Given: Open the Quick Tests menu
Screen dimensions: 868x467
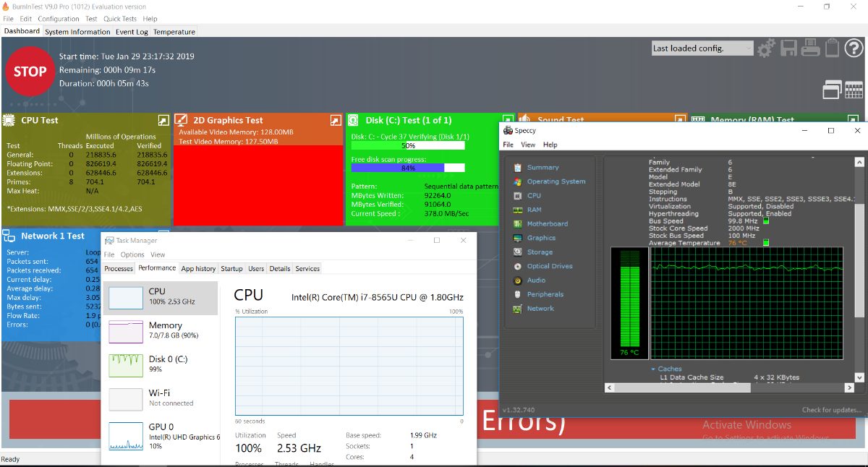Looking at the screenshot, I should click(x=119, y=19).
